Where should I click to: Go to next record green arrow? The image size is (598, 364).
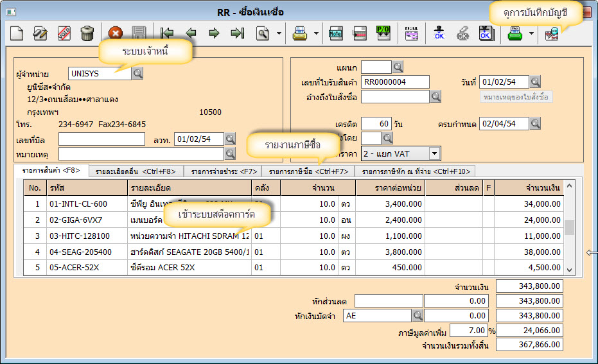tap(215, 33)
